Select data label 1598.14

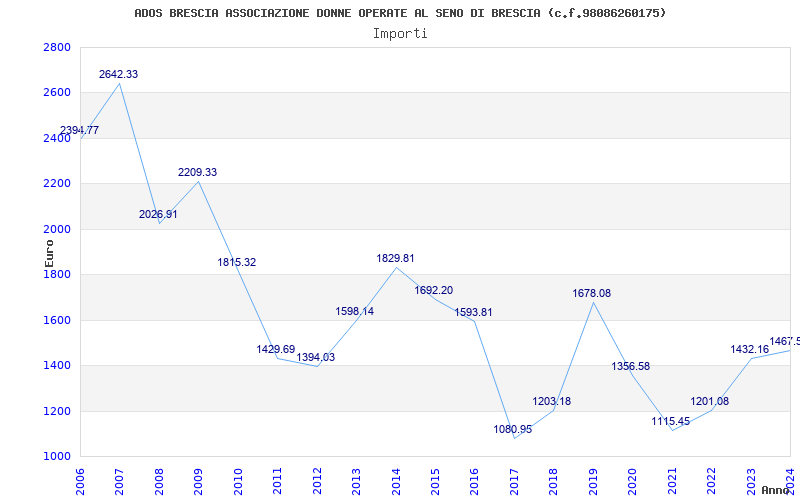pyautogui.click(x=355, y=311)
